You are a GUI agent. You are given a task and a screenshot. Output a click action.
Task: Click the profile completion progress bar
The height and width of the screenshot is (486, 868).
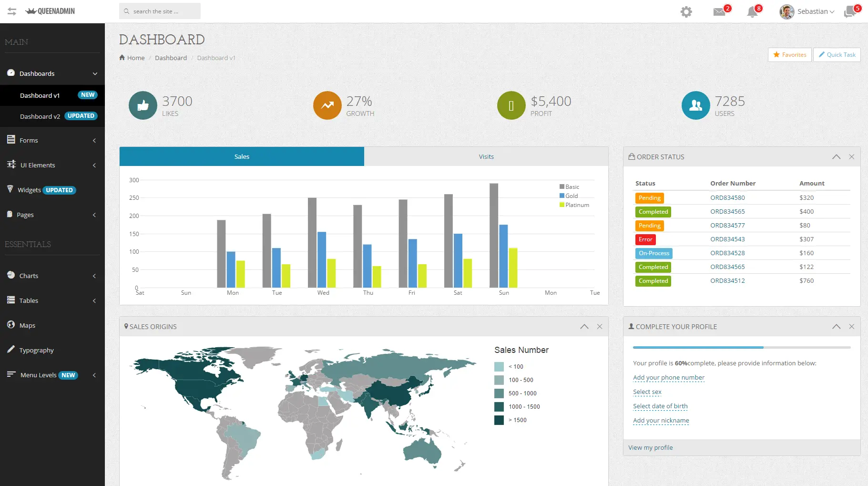(742, 347)
